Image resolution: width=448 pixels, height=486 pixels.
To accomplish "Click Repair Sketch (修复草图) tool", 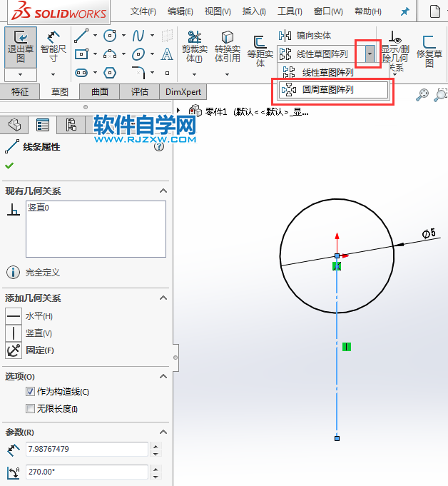I will pyautogui.click(x=429, y=51).
